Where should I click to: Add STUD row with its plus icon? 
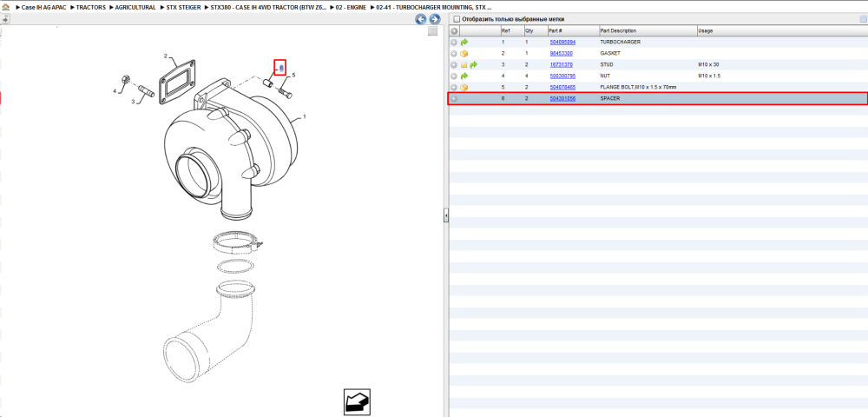[x=454, y=65]
